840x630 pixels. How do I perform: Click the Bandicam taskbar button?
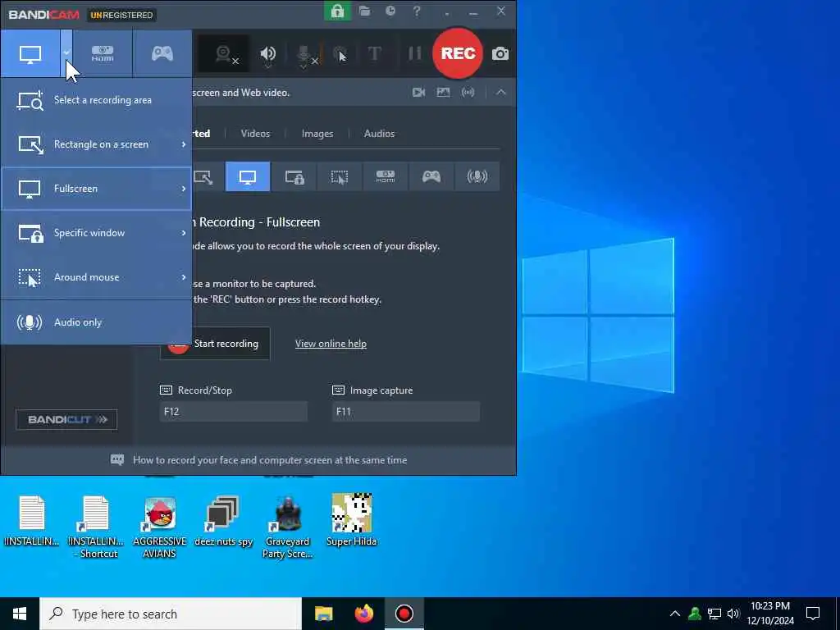[x=404, y=614]
